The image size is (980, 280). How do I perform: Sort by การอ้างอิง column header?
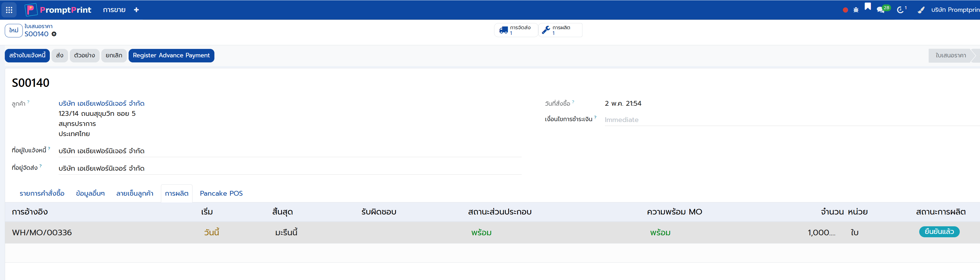pos(30,212)
